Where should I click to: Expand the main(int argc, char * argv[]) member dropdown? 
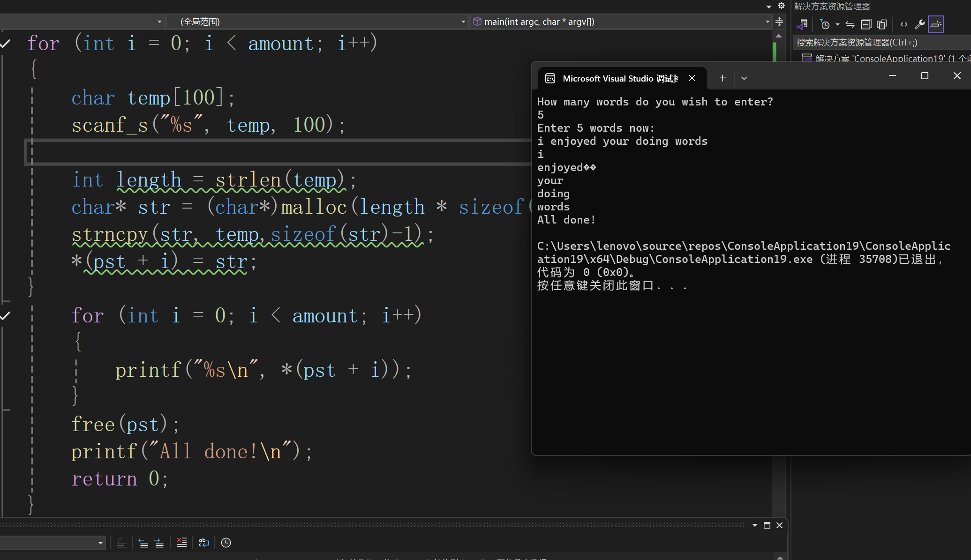click(x=767, y=22)
